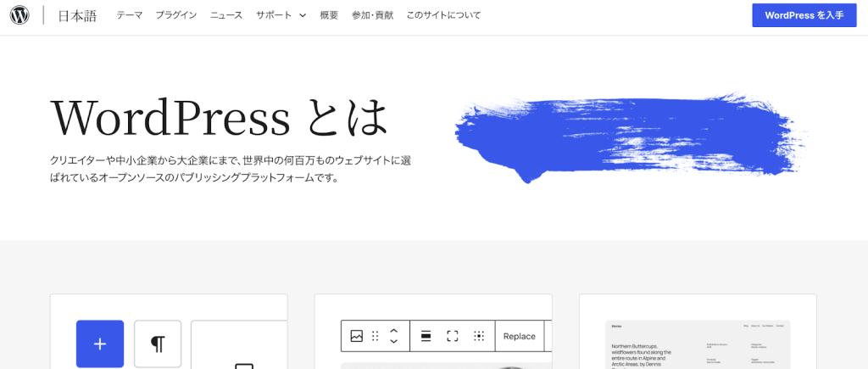
Task: Click the six-dot drag handle icon
Action: click(x=376, y=336)
